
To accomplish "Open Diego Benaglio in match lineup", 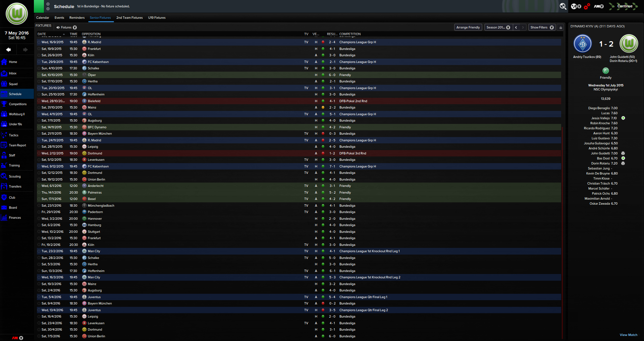I will click(599, 108).
